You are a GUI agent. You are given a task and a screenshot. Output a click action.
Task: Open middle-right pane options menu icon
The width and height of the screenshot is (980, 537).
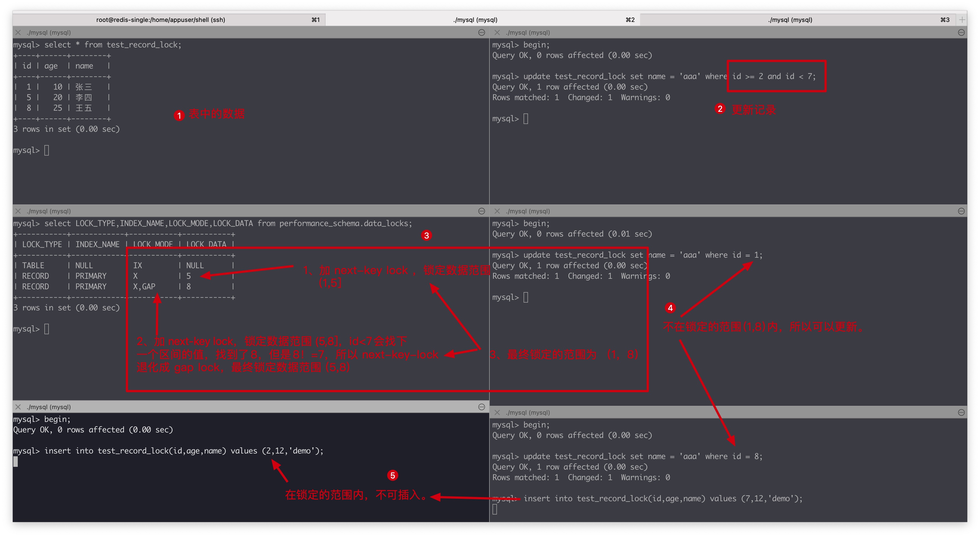click(x=961, y=211)
